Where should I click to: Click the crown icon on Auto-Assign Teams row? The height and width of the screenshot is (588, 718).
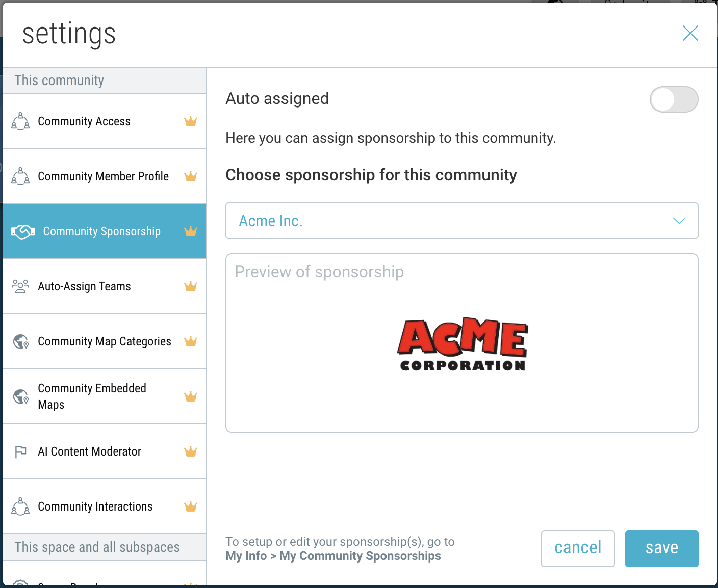pos(191,286)
